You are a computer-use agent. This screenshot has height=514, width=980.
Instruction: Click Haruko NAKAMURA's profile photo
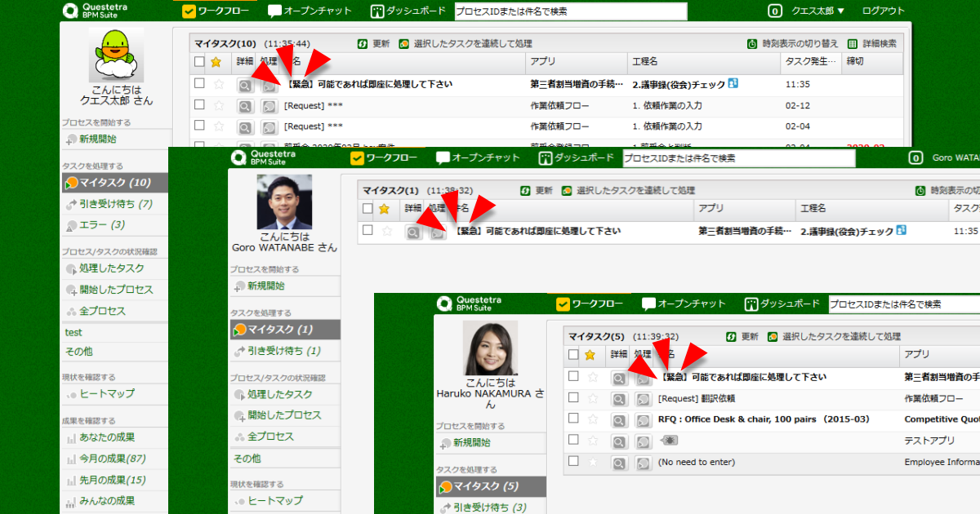click(490, 348)
